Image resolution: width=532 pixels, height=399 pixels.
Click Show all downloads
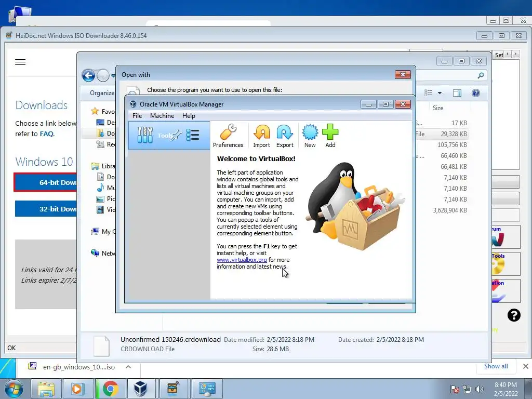point(496,366)
